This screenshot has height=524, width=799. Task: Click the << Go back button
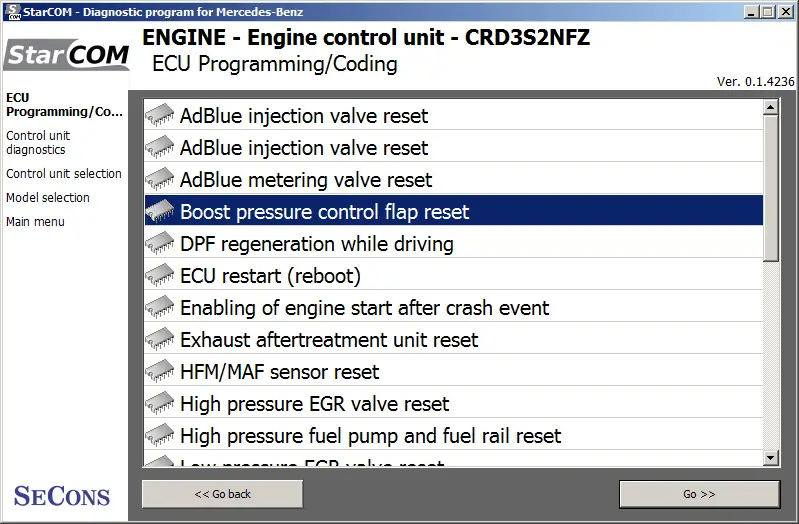pyautogui.click(x=222, y=494)
